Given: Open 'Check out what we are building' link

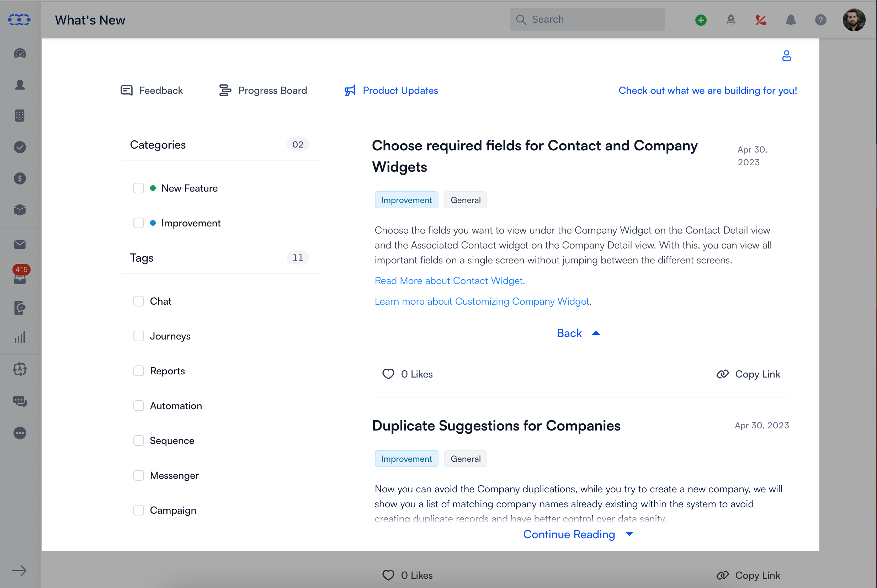Looking at the screenshot, I should tap(707, 90).
